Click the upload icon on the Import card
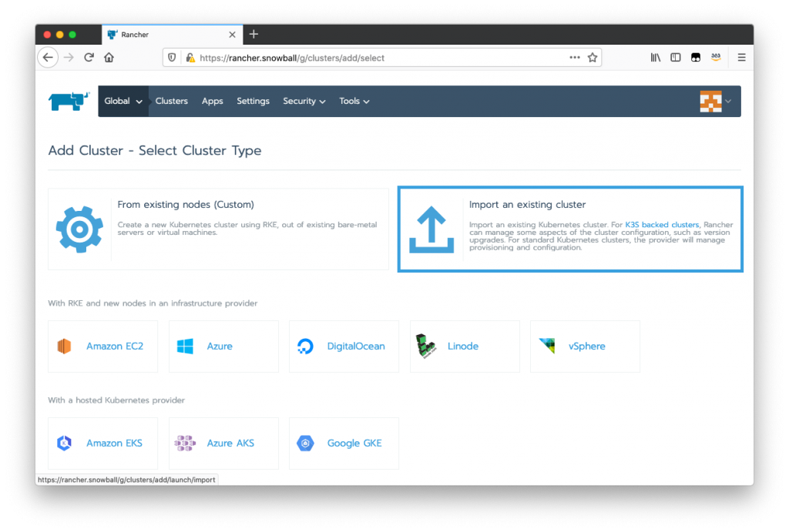The width and height of the screenshot is (789, 532). 431,229
